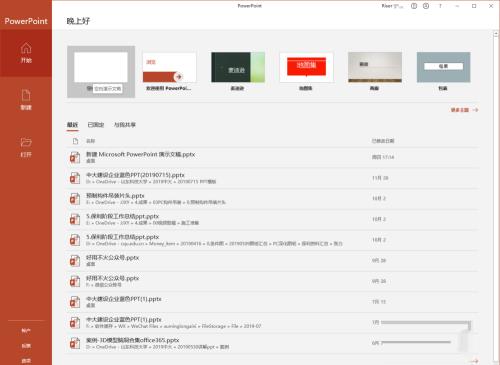Open 中大建设企业蓝色PPT(20190715).pptx from recent list
The width and height of the screenshot is (500, 365).
273,178
